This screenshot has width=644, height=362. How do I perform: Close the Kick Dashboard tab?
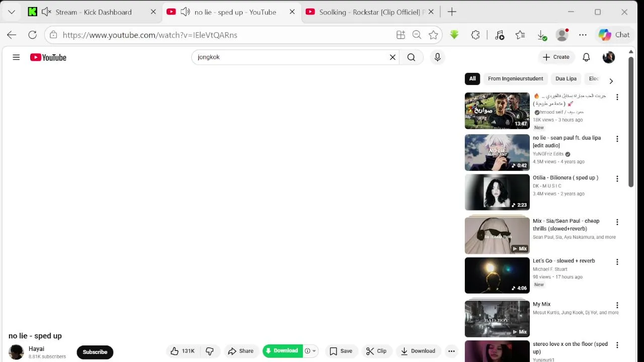[153, 12]
